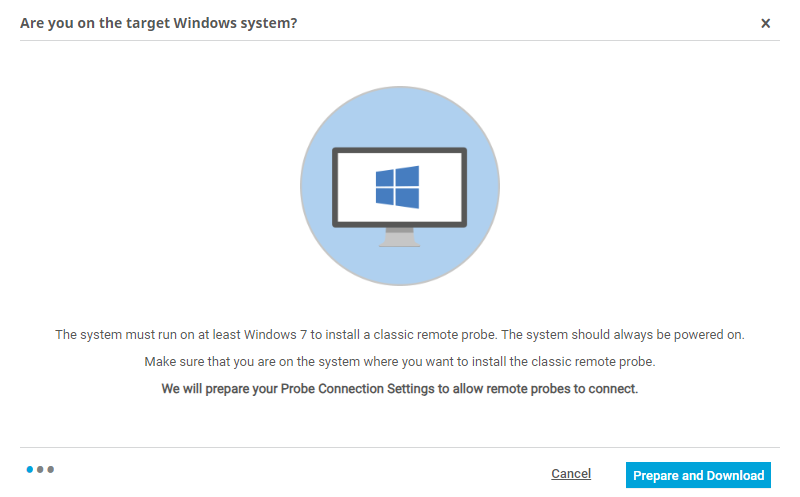Select the middle gray step dot
The image size is (800, 497).
[x=41, y=469]
